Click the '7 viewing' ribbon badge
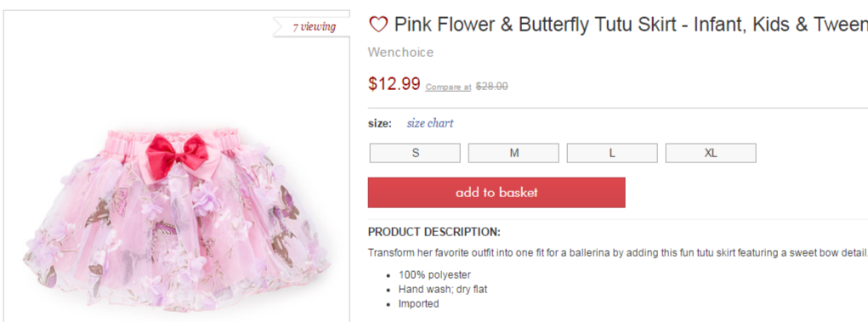 pyautogui.click(x=312, y=26)
